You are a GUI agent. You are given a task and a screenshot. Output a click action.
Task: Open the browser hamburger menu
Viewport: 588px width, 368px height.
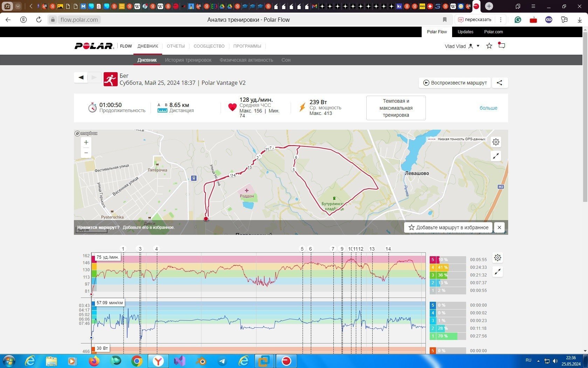(x=533, y=6)
